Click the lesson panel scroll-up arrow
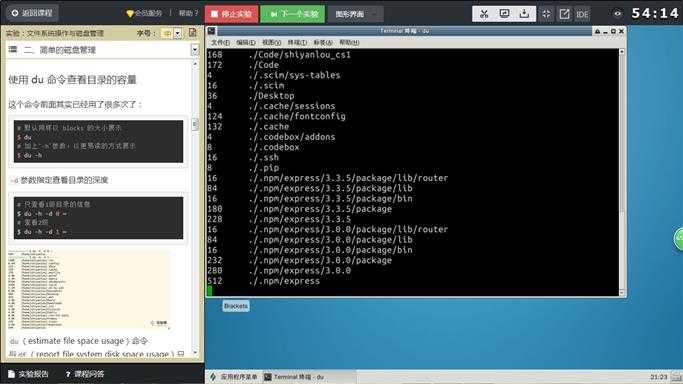Image resolution: width=683 pixels, height=384 pixels. [x=195, y=64]
